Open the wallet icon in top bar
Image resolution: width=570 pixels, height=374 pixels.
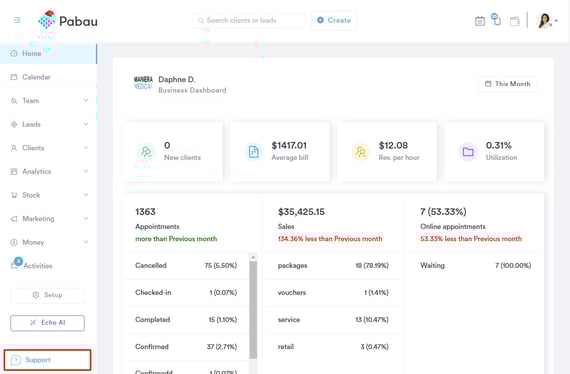tap(515, 21)
